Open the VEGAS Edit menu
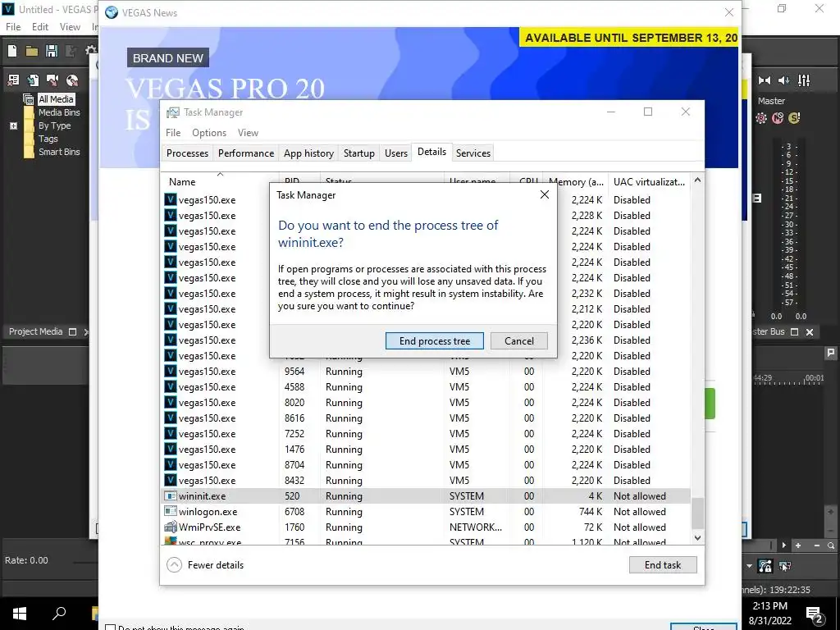The height and width of the screenshot is (630, 840). [x=39, y=27]
